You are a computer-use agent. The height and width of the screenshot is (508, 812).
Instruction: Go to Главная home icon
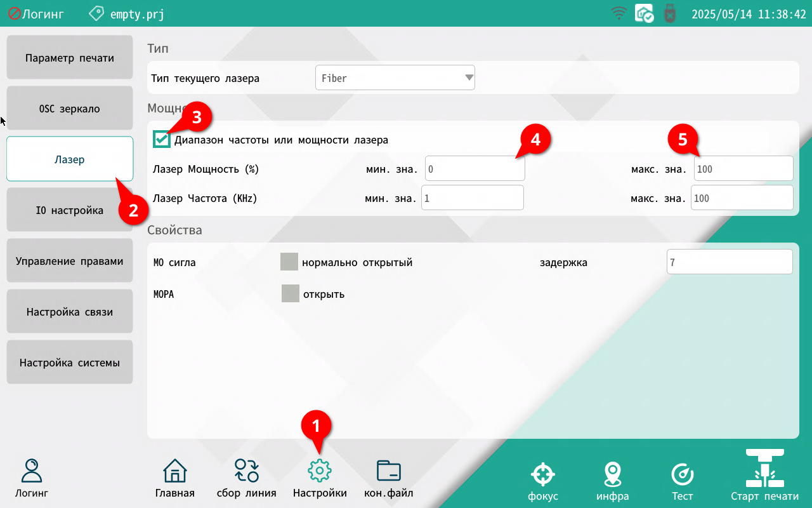(174, 471)
